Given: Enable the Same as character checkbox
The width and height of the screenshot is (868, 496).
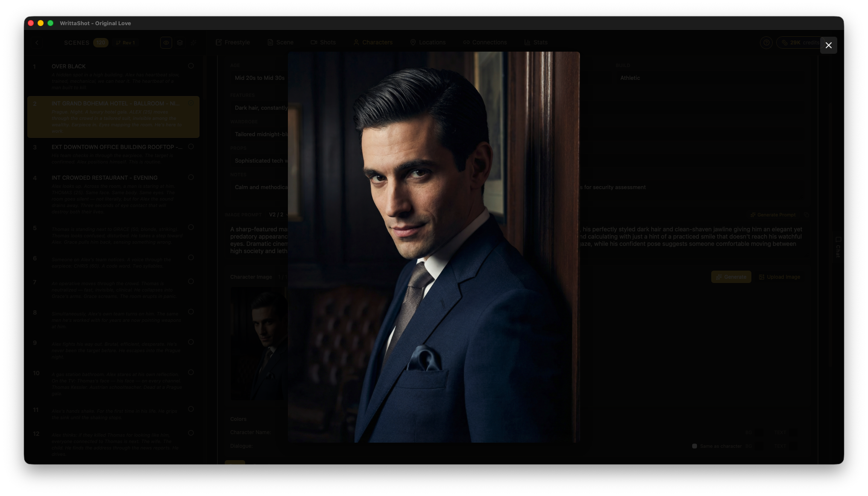Looking at the screenshot, I should tap(695, 446).
